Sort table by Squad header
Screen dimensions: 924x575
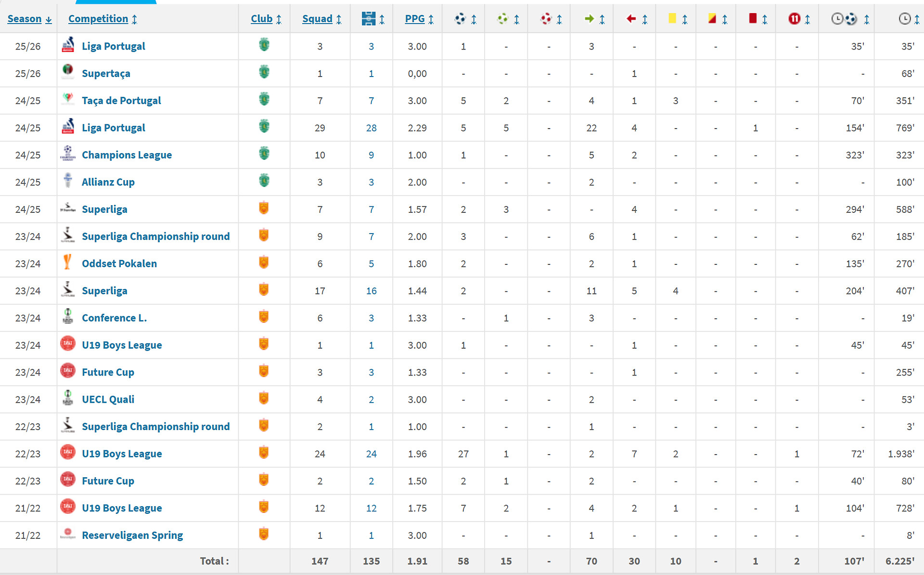(x=317, y=19)
